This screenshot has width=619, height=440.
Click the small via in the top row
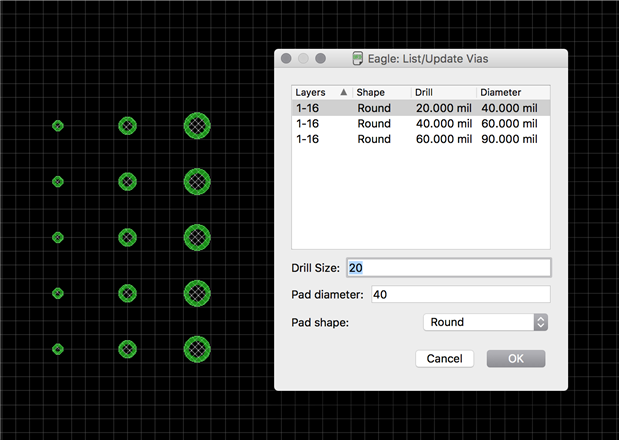pyautogui.click(x=58, y=126)
